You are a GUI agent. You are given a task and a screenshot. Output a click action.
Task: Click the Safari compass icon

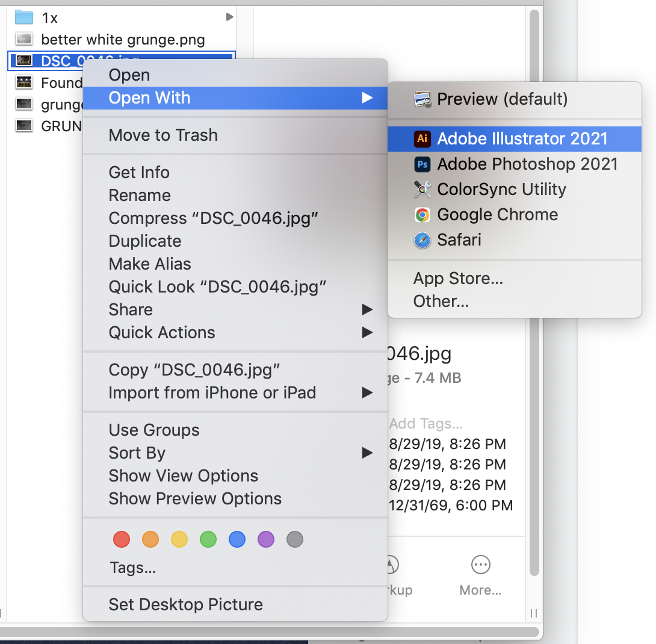[422, 240]
